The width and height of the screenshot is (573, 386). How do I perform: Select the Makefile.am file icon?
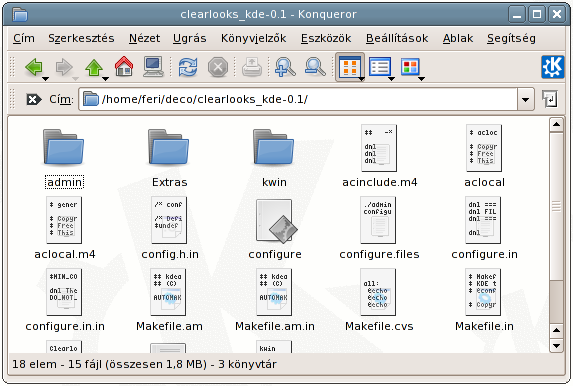point(168,292)
